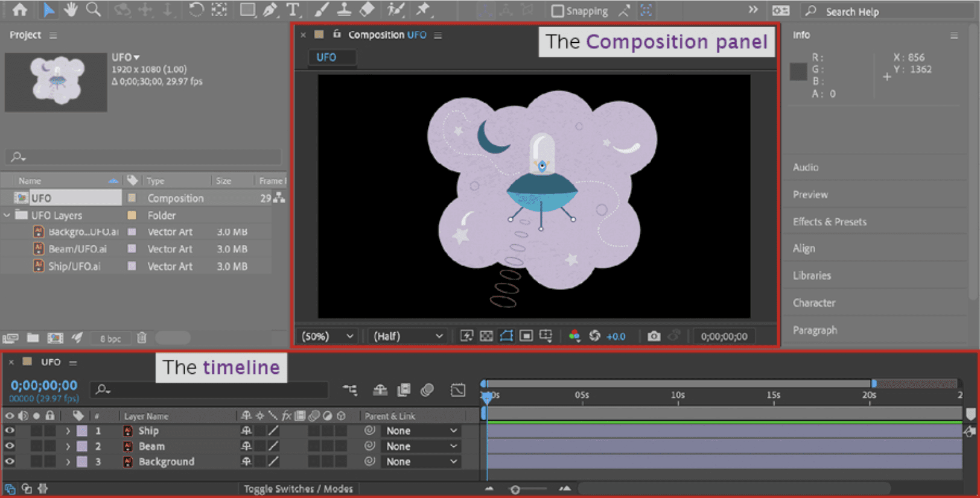The width and height of the screenshot is (980, 498).
Task: Select the Selection arrow tool
Action: coord(48,10)
